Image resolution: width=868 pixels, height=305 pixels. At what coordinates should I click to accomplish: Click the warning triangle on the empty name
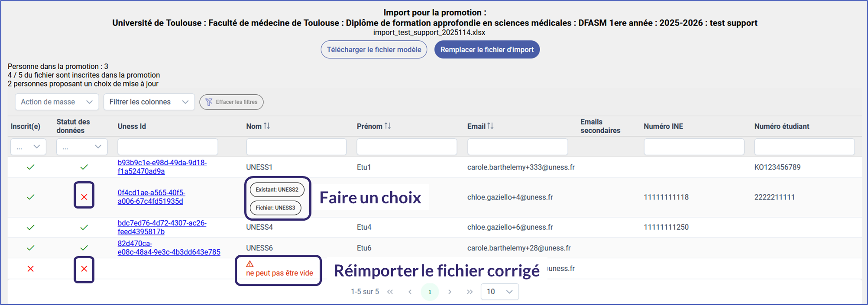[250, 264]
